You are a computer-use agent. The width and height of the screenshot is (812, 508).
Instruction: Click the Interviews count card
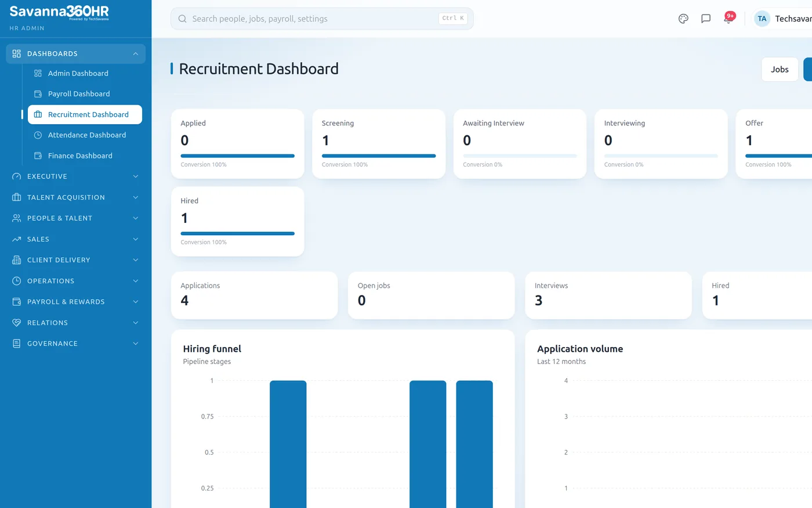click(608, 296)
